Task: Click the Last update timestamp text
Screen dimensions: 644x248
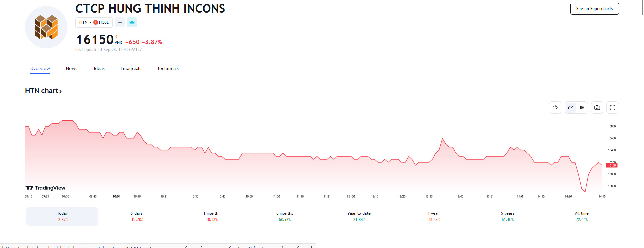Action: click(108, 50)
